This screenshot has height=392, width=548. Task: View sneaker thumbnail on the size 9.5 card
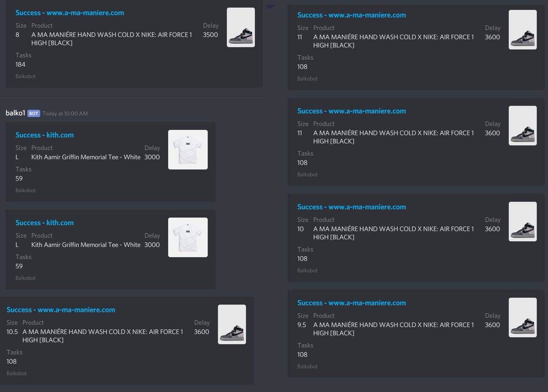tap(523, 318)
